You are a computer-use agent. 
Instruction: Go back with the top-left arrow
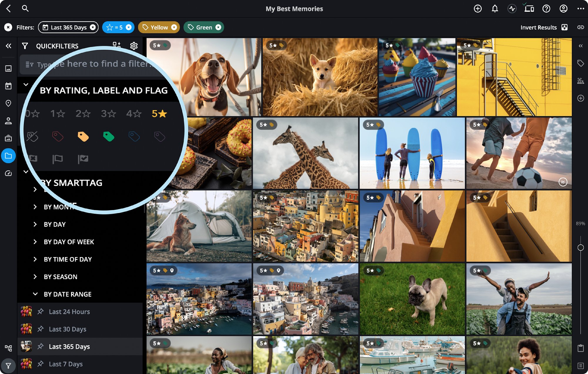pyautogui.click(x=9, y=9)
